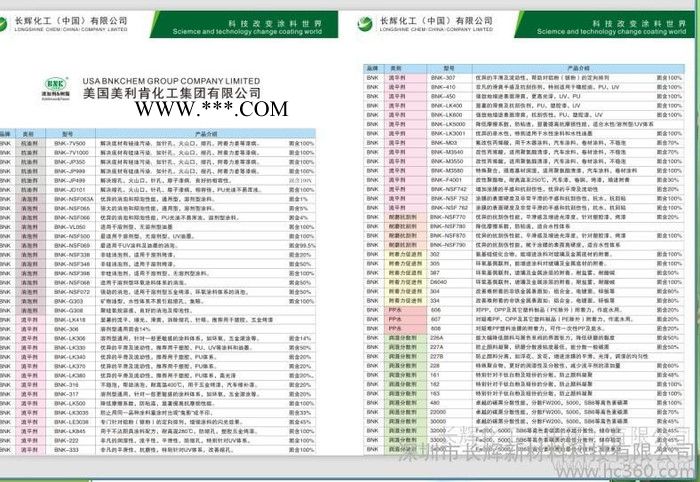700x482 pixels.
Task: Select the model cell 'BNK-G303'
Action: click(x=70, y=301)
